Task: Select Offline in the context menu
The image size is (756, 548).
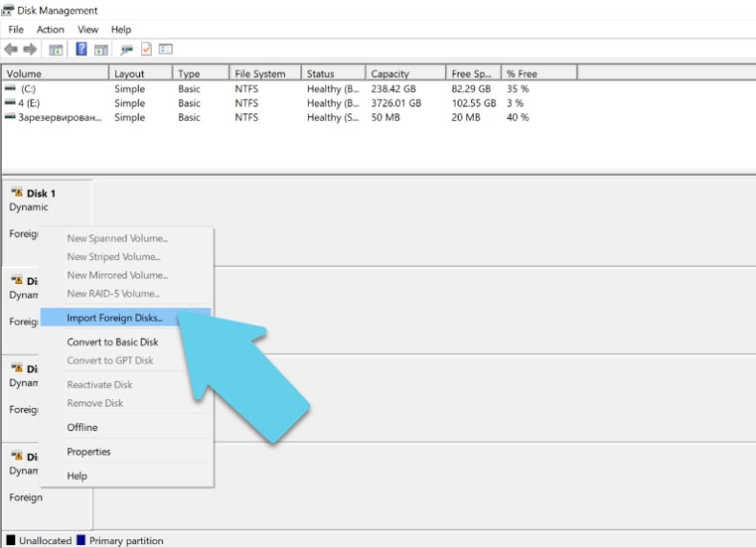Action: pyautogui.click(x=126, y=427)
